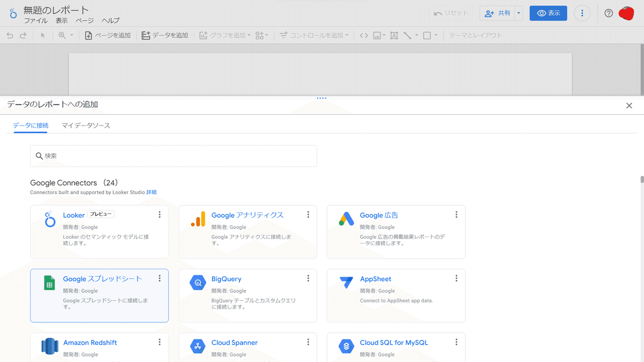Viewport: 644px width, 362px height.
Task: Open more options for BigQuery card
Action: coord(308,278)
